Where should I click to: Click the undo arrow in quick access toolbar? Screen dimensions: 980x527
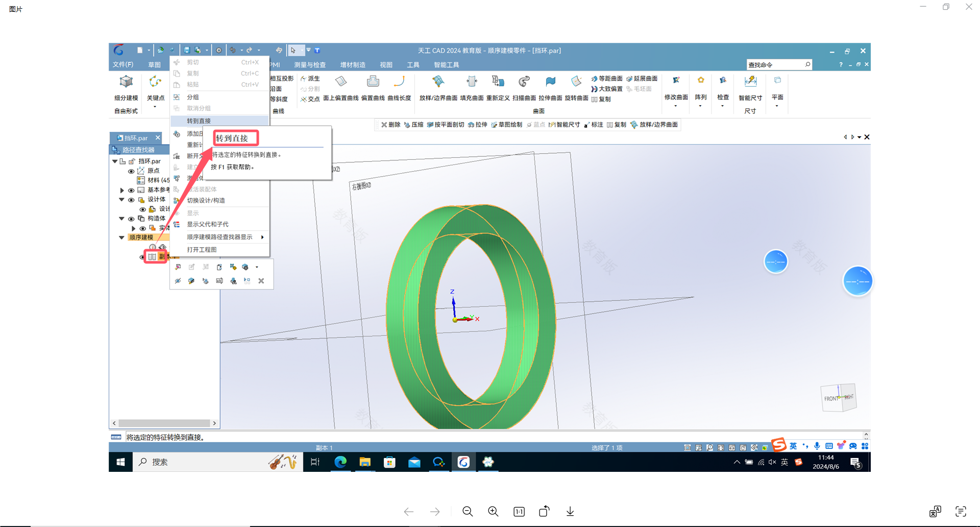click(x=233, y=50)
